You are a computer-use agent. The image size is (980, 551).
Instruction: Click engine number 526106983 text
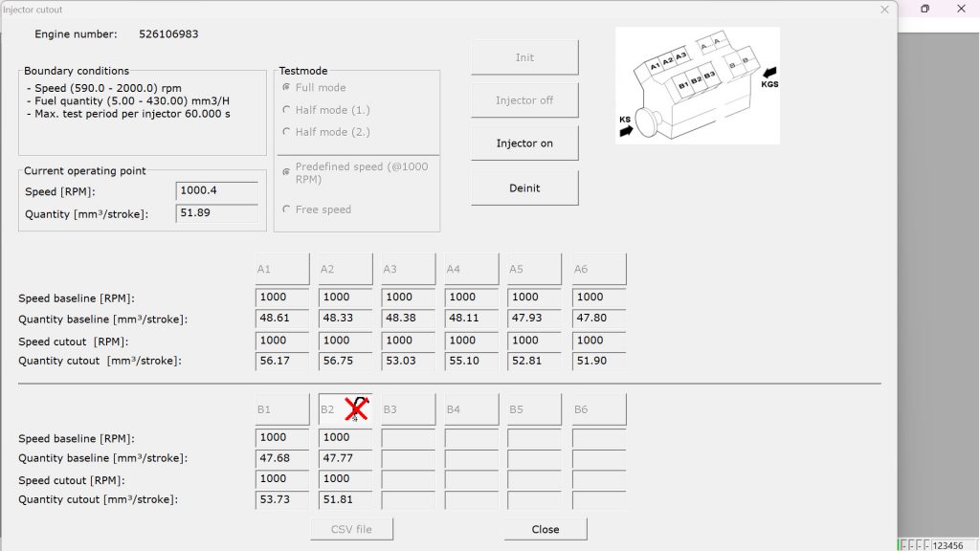click(168, 34)
